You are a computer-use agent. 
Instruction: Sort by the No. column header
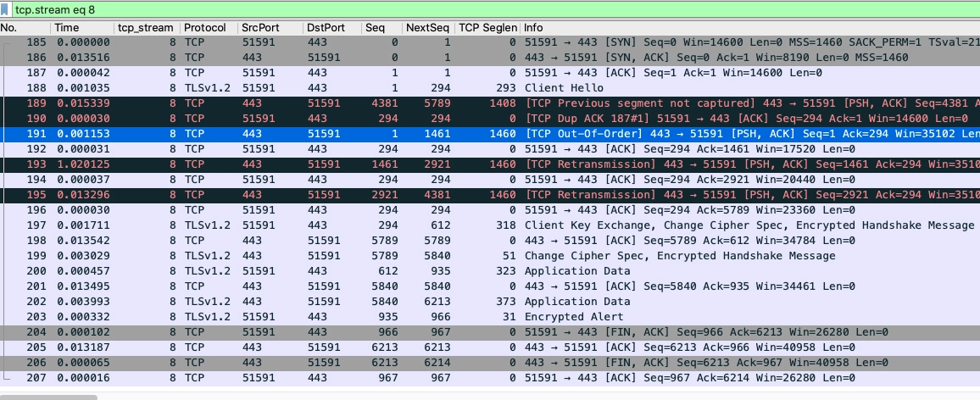click(25, 27)
